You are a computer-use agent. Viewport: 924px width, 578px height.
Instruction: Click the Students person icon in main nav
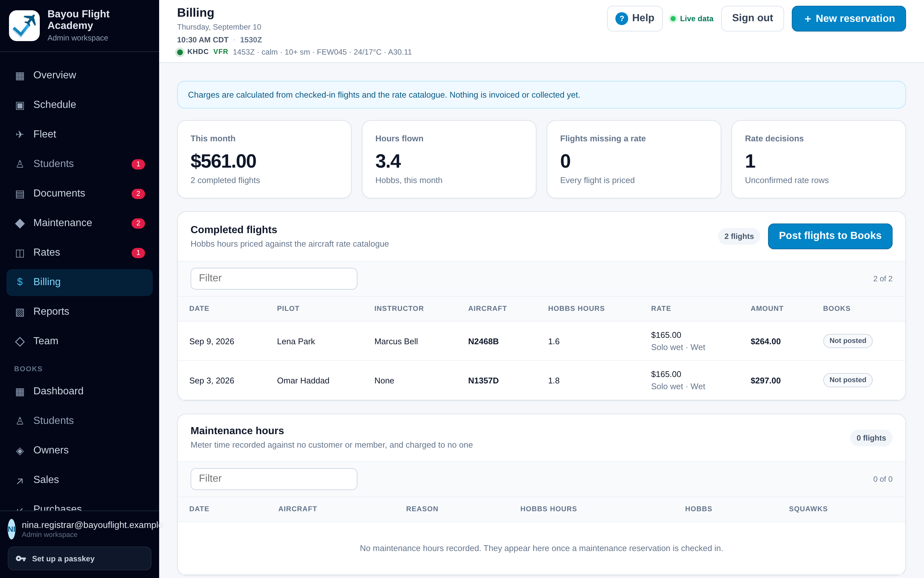click(20, 164)
